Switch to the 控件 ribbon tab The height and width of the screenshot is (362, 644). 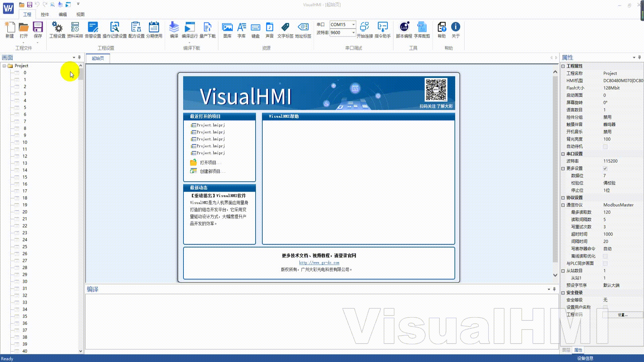pos(45,14)
